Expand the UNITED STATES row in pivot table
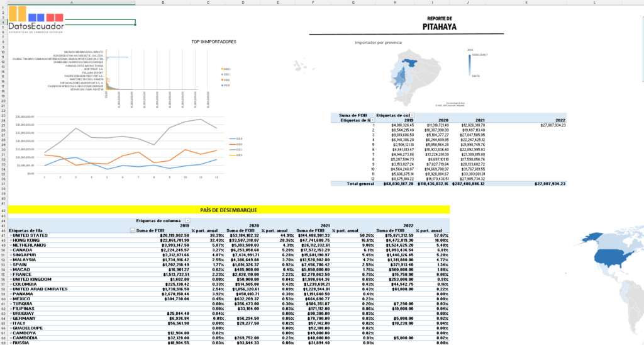Viewport: 644px width, 345px height. tap(11, 235)
